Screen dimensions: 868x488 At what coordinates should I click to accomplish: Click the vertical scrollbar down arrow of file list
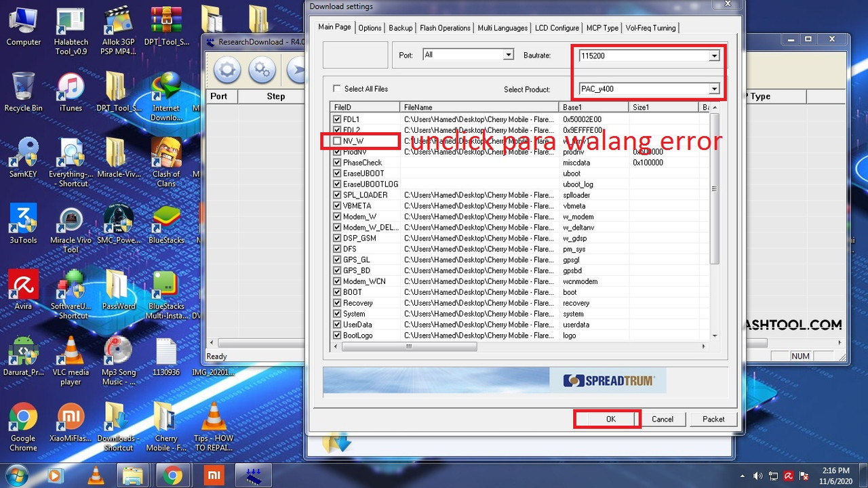(x=715, y=336)
